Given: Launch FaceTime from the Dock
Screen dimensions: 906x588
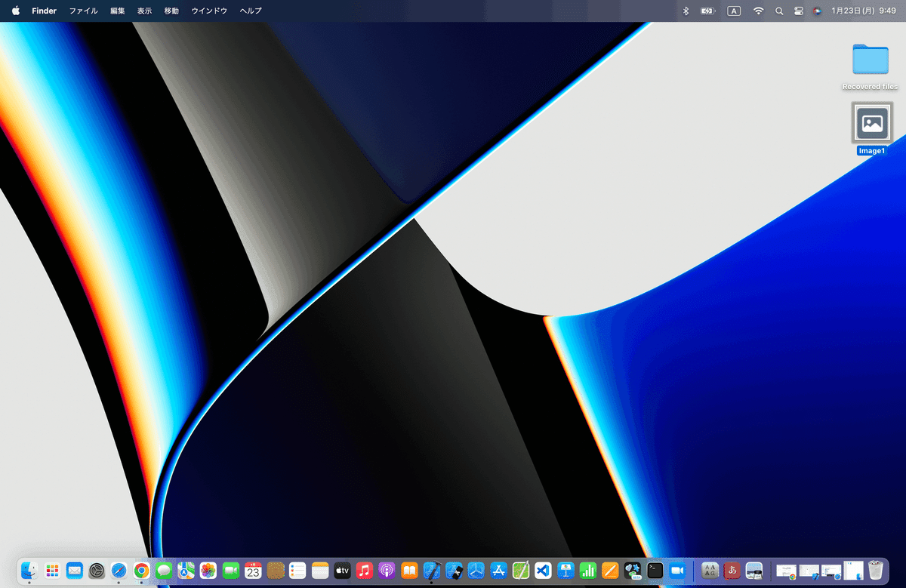Looking at the screenshot, I should tap(230, 571).
